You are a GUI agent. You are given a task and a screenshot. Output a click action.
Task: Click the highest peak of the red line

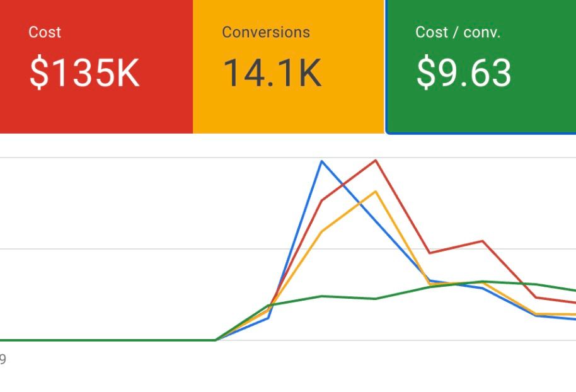pos(376,160)
